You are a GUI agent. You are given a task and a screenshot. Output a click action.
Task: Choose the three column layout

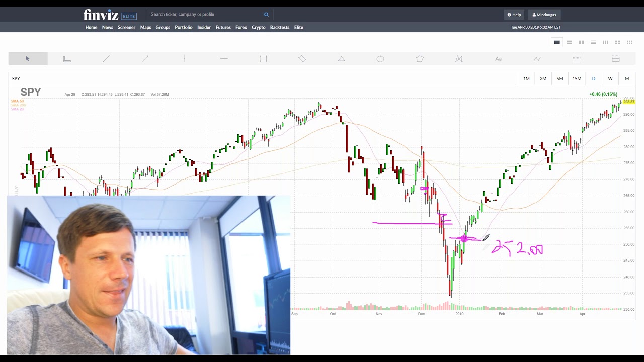coord(605,42)
